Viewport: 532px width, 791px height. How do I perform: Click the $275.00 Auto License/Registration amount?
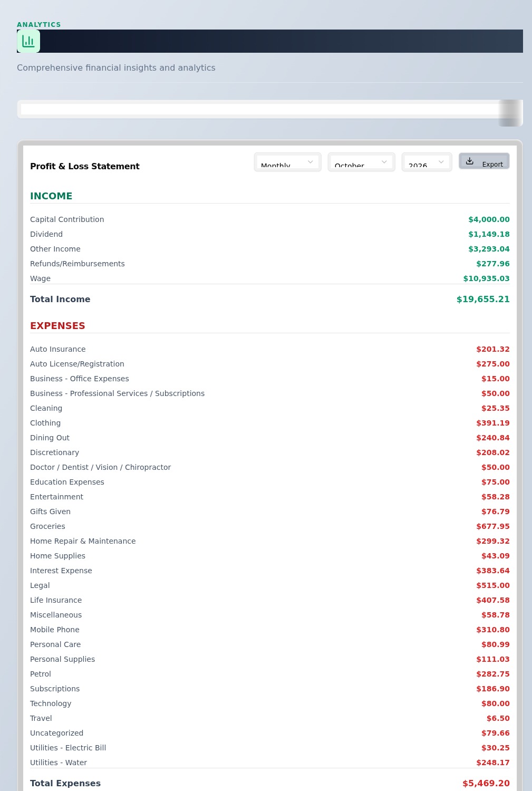(x=493, y=364)
